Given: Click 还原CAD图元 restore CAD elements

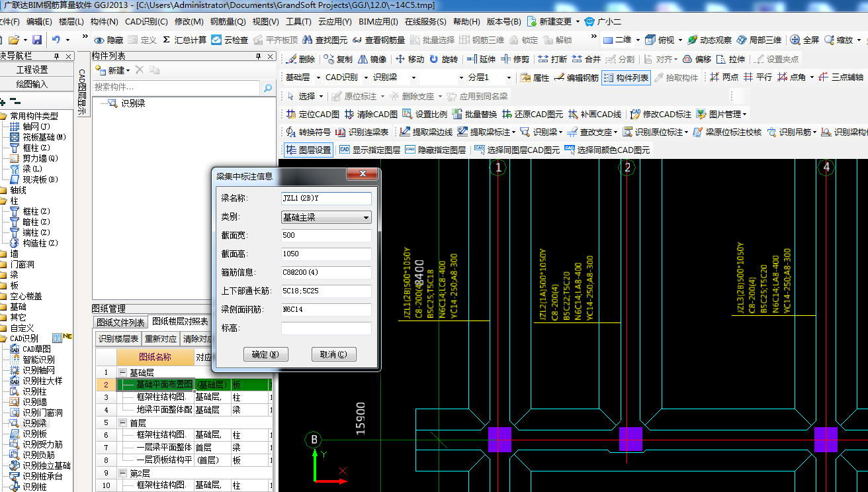Looking at the screenshot, I should (533, 114).
